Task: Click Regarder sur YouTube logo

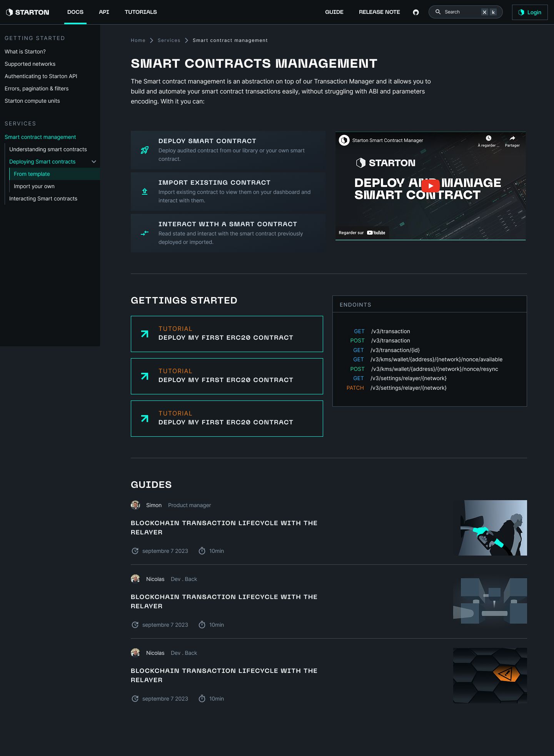Action: 376,233
